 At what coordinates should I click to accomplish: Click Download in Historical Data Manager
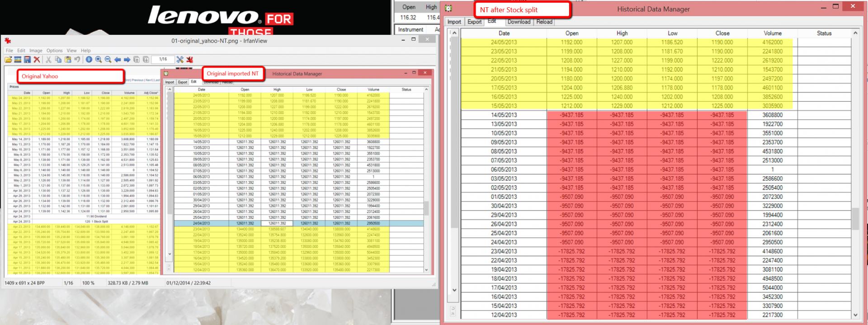pyautogui.click(x=519, y=22)
